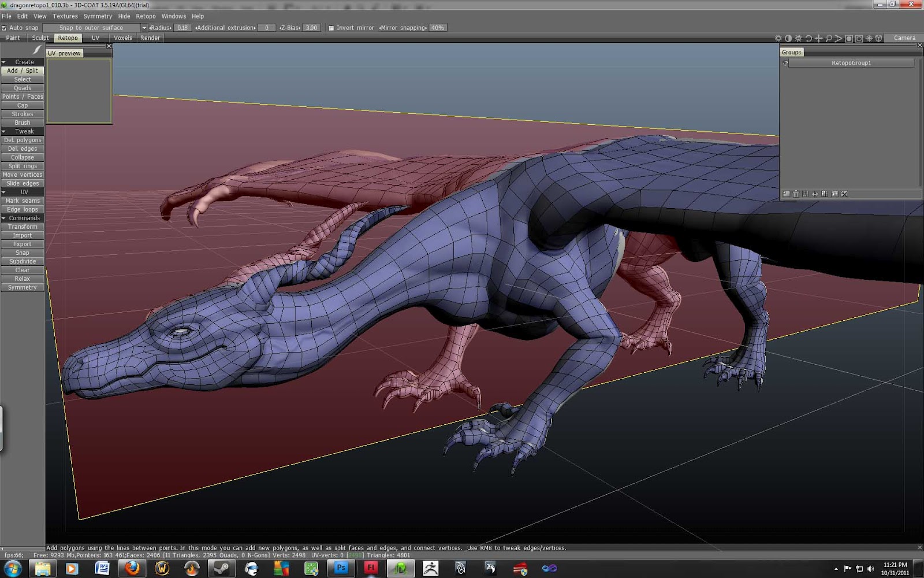The image size is (924, 578).
Task: Adjust the Mirror snapping 40% value
Action: pos(437,27)
